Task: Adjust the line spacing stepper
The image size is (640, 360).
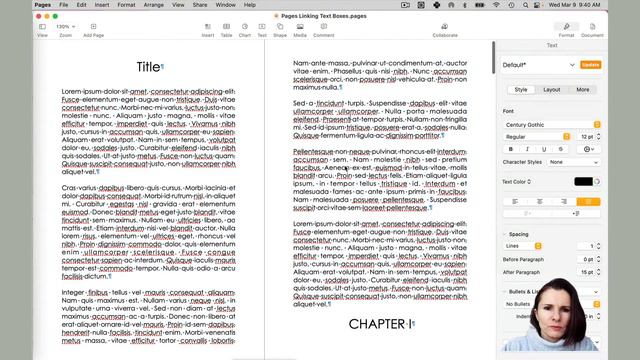Action: [x=598, y=246]
